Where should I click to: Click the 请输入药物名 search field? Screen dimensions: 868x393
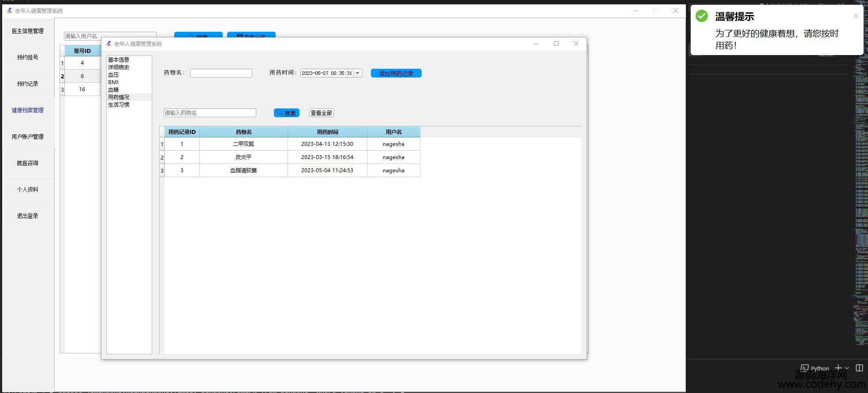210,113
